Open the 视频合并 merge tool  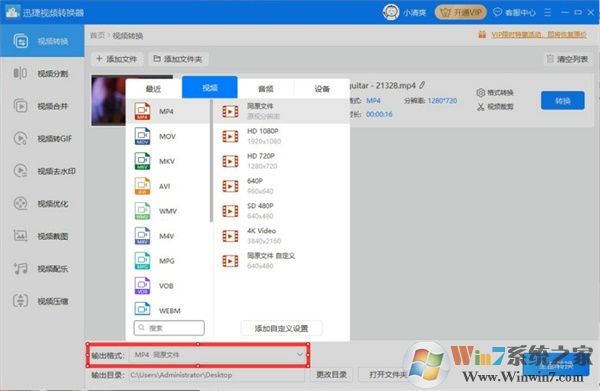coord(42,106)
